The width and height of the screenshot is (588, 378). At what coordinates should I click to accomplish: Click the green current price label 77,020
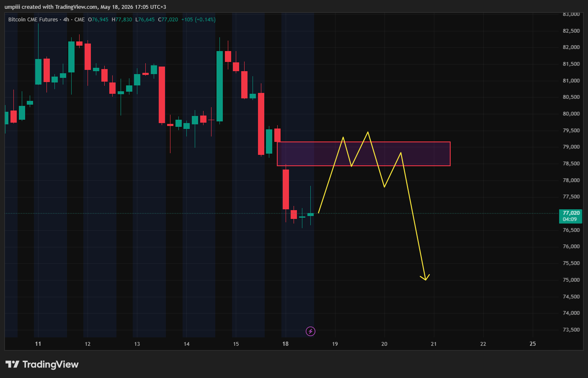click(571, 213)
